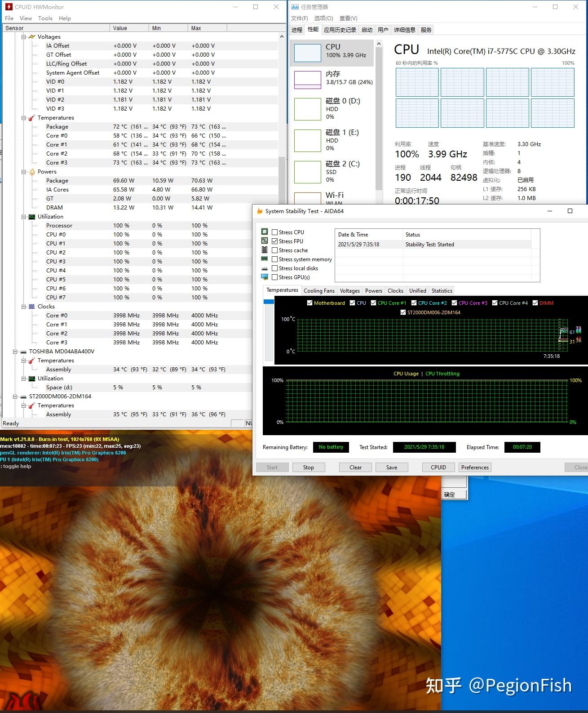The image size is (588, 713).
Task: Click the 确定 button behind AIDA64
Action: (x=453, y=495)
